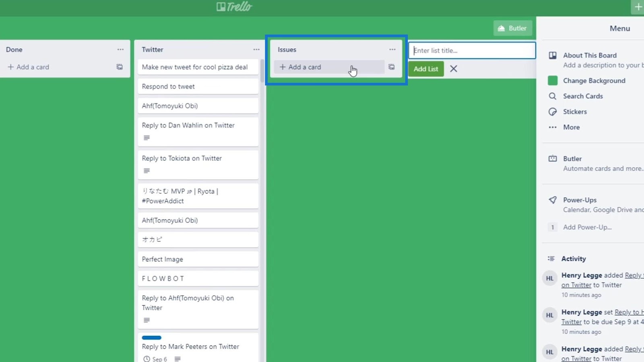Click the Sep 6 due date badge

[155, 359]
